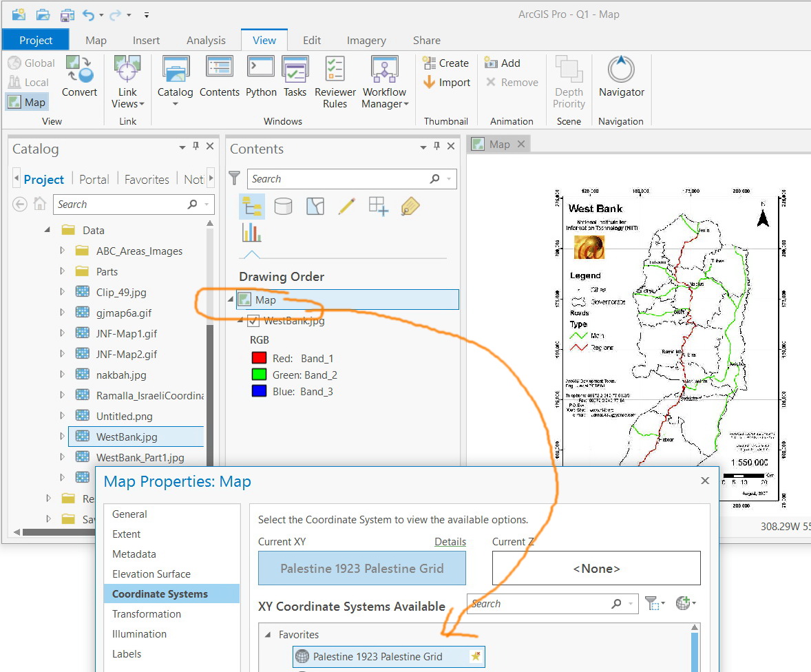The image size is (811, 672).
Task: Click the red Band_1 color swatch
Action: tap(259, 359)
